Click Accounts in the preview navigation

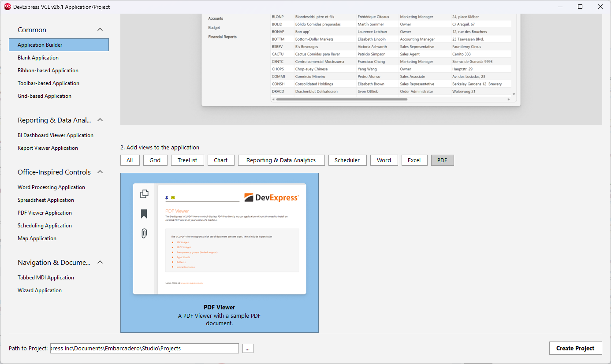tap(216, 19)
